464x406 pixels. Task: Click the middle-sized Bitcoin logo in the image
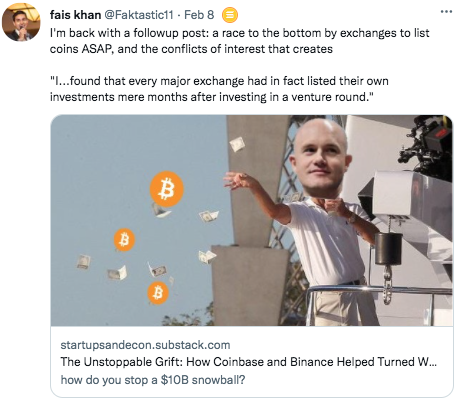tap(124, 240)
